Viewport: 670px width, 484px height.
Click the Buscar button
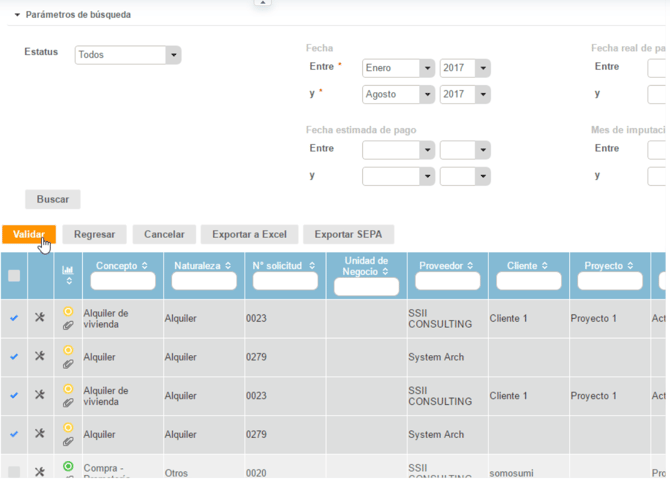(53, 199)
